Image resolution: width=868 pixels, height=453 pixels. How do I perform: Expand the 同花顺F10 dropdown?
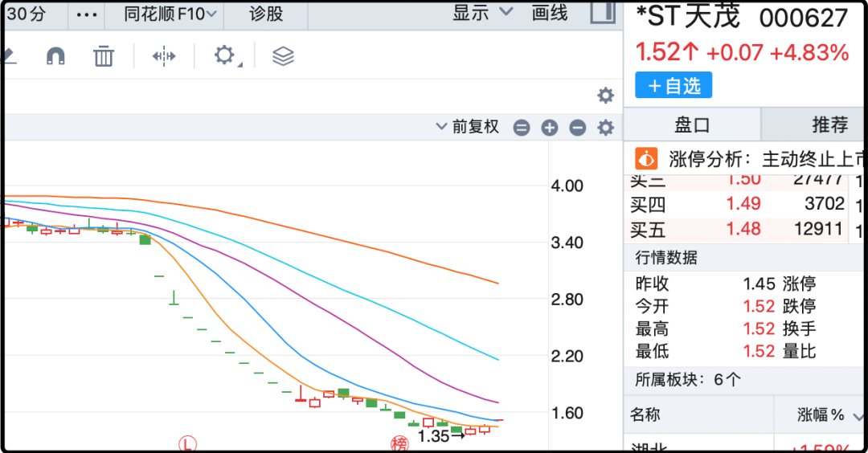click(170, 14)
